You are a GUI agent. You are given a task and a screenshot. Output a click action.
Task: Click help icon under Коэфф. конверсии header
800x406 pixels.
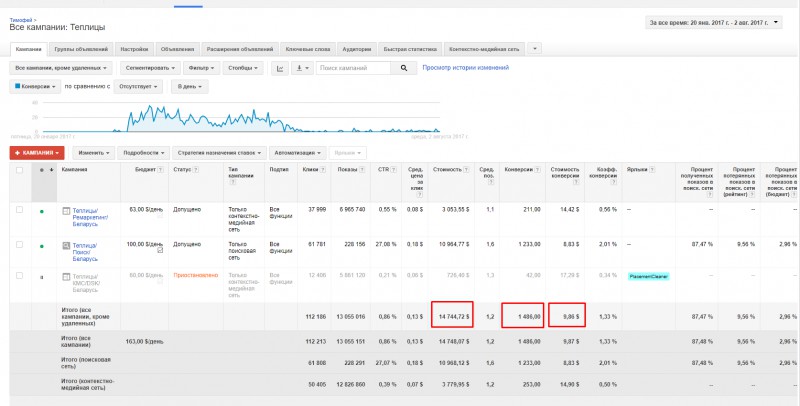point(614,182)
